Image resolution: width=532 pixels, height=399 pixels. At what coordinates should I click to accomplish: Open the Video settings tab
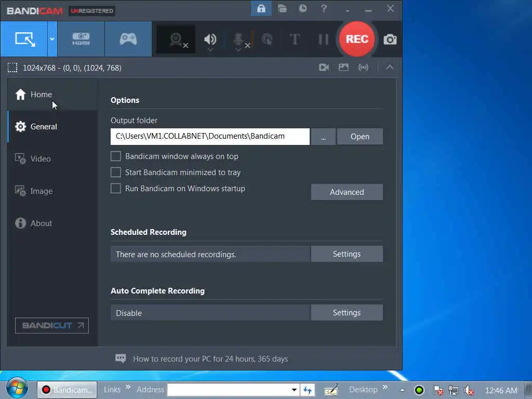click(x=52, y=159)
